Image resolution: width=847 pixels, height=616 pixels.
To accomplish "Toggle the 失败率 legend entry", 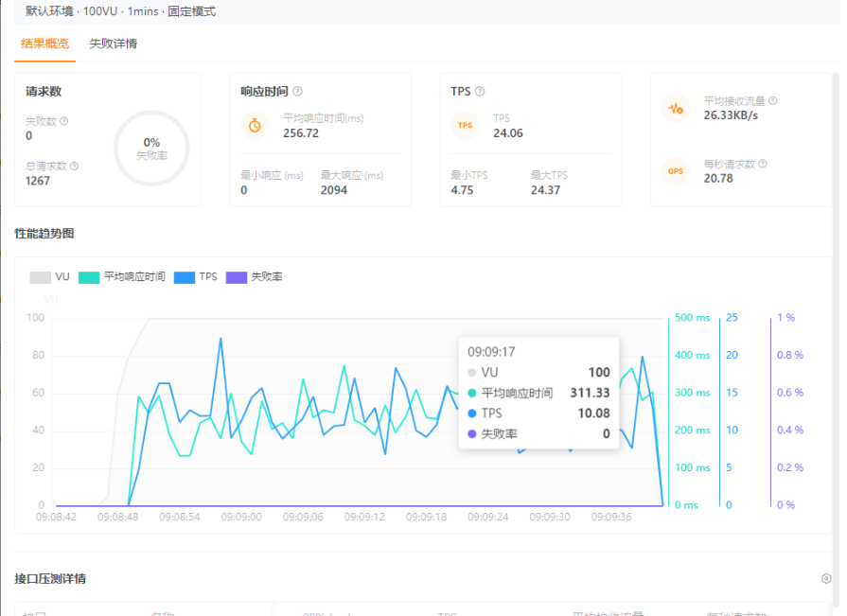I will coord(255,277).
